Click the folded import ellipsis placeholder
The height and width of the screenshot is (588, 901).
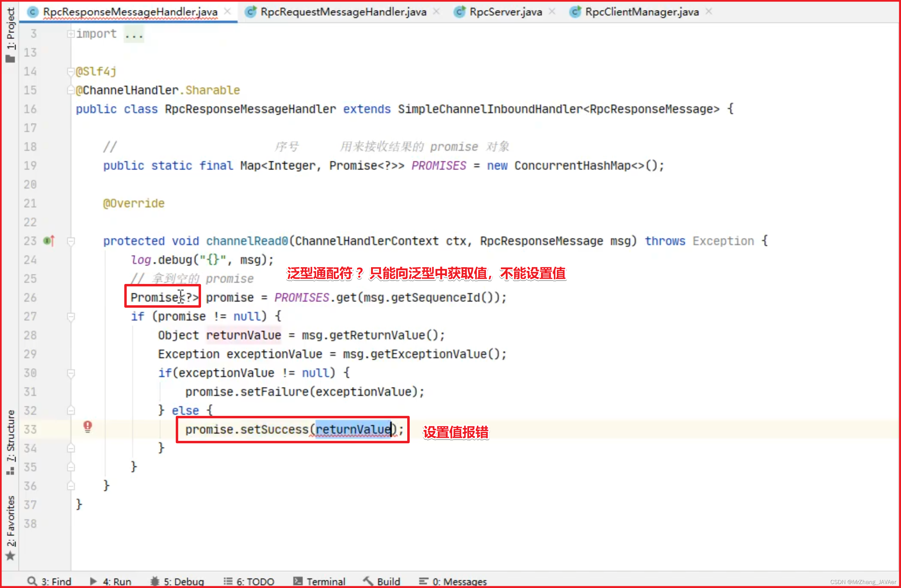click(x=134, y=34)
